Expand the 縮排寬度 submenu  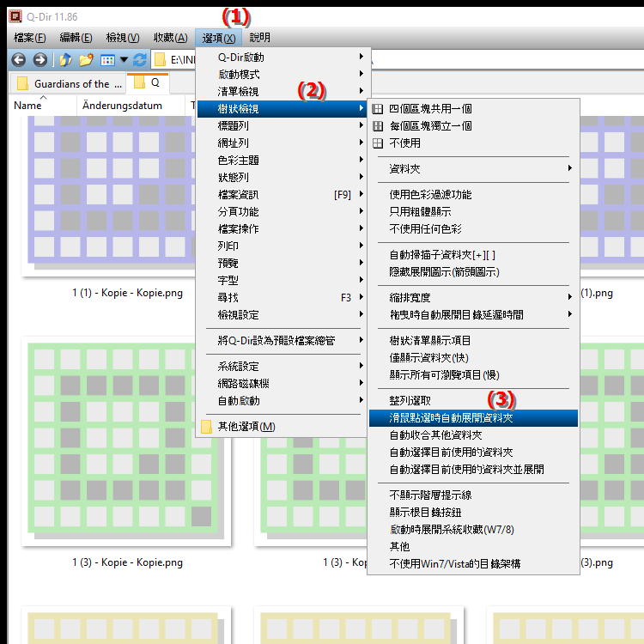pyautogui.click(x=473, y=298)
